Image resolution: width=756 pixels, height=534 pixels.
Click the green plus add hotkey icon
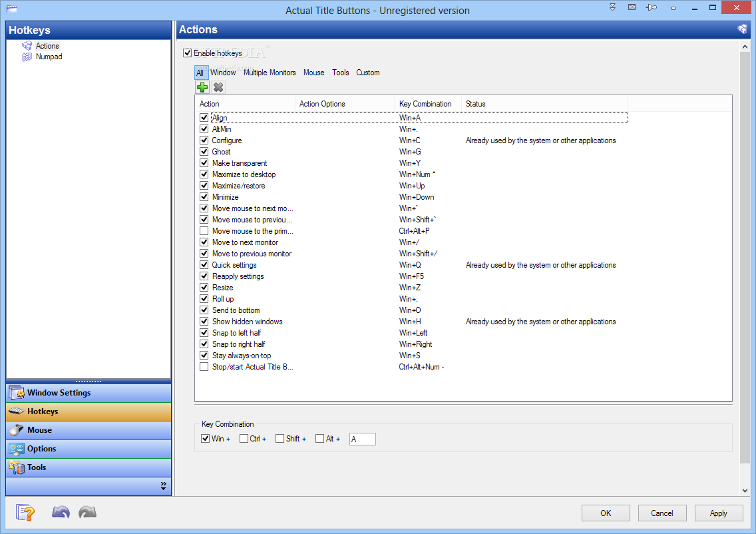(x=202, y=87)
